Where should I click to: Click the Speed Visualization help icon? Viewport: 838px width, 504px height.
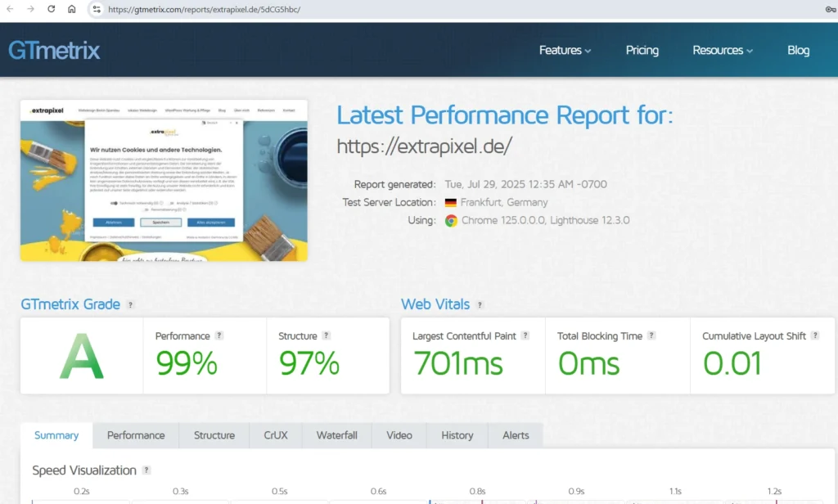click(146, 470)
